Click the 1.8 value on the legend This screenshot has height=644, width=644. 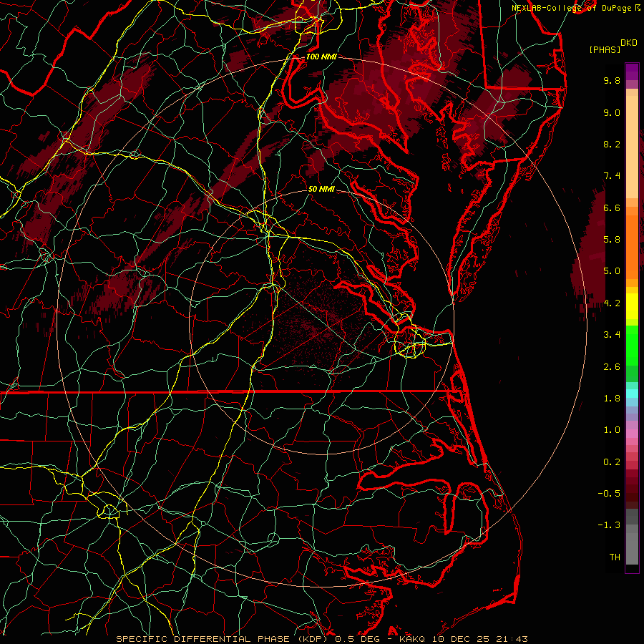[612, 399]
